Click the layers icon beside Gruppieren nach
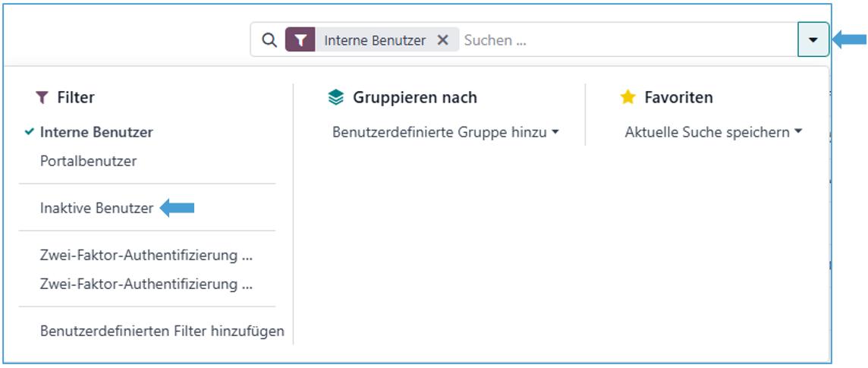Screen dimensions: 868x368 [335, 98]
